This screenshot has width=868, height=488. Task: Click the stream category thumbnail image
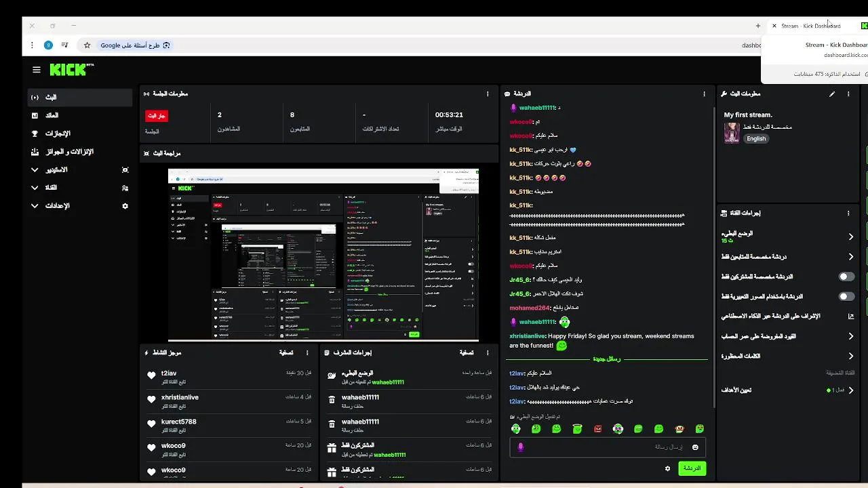tap(732, 133)
